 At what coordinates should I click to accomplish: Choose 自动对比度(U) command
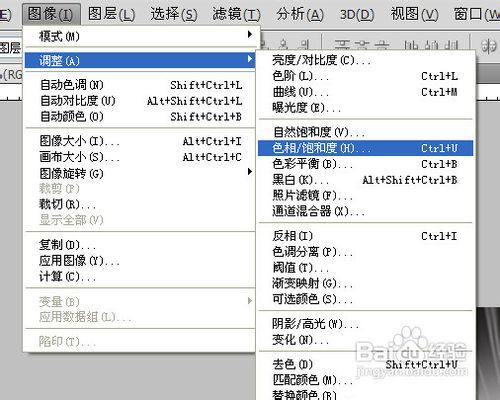(x=140, y=101)
